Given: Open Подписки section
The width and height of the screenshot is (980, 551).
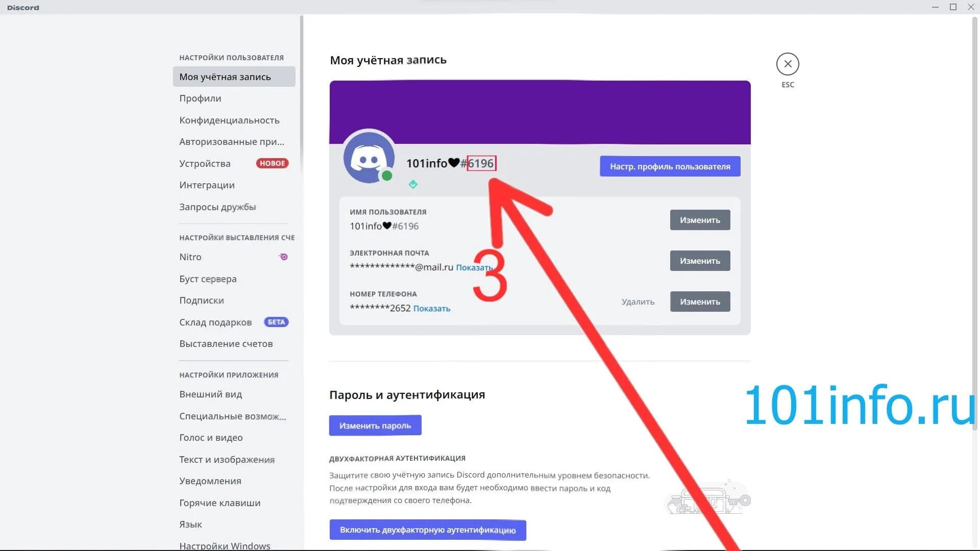Looking at the screenshot, I should click(x=234, y=300).
